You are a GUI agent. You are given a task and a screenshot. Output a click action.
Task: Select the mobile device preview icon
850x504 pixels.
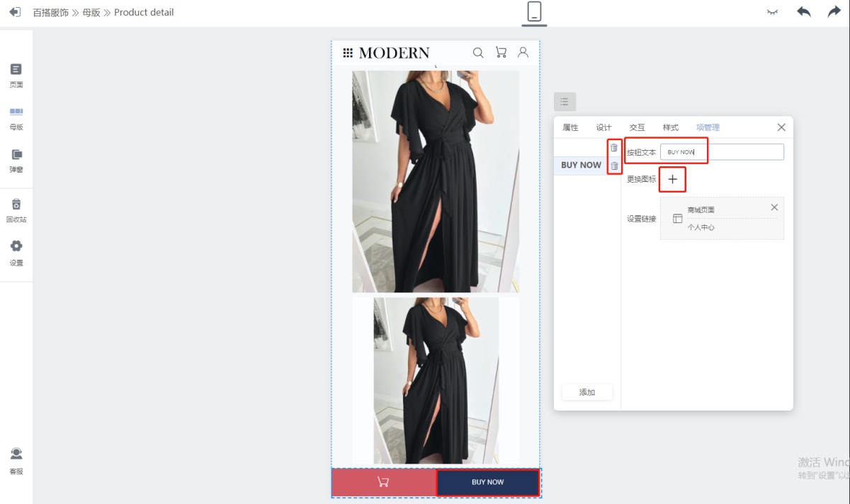[x=534, y=12]
